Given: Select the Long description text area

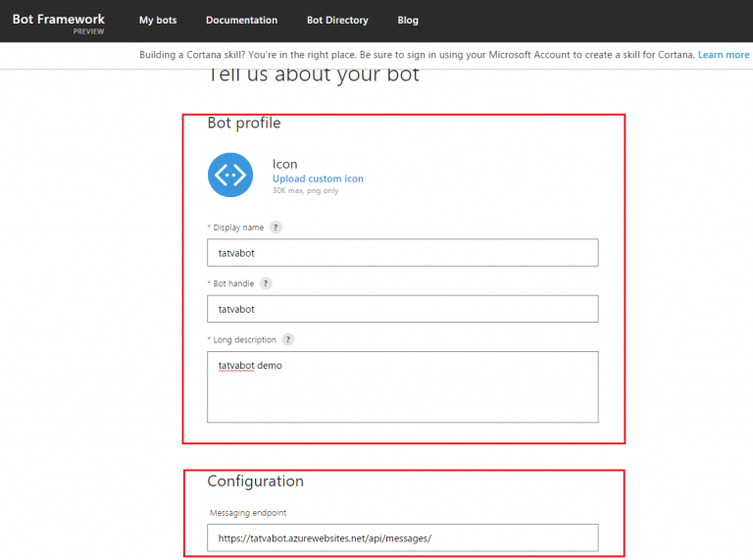Looking at the screenshot, I should pos(402,386).
